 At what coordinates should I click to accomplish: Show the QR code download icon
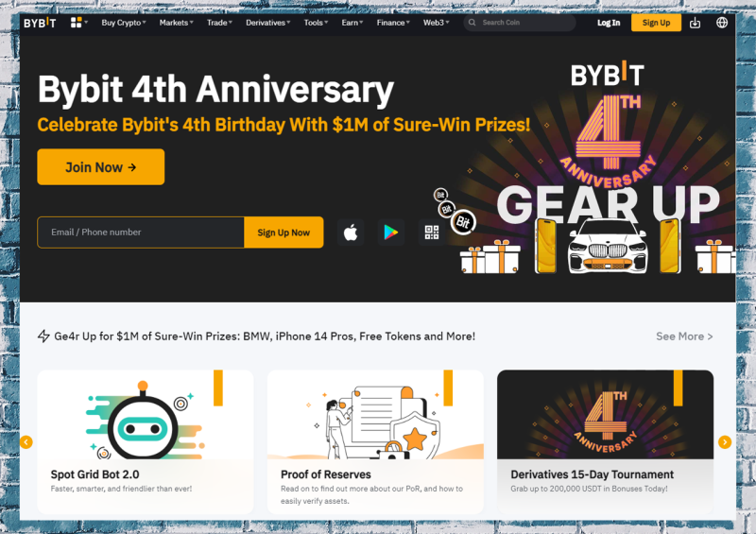tap(432, 232)
